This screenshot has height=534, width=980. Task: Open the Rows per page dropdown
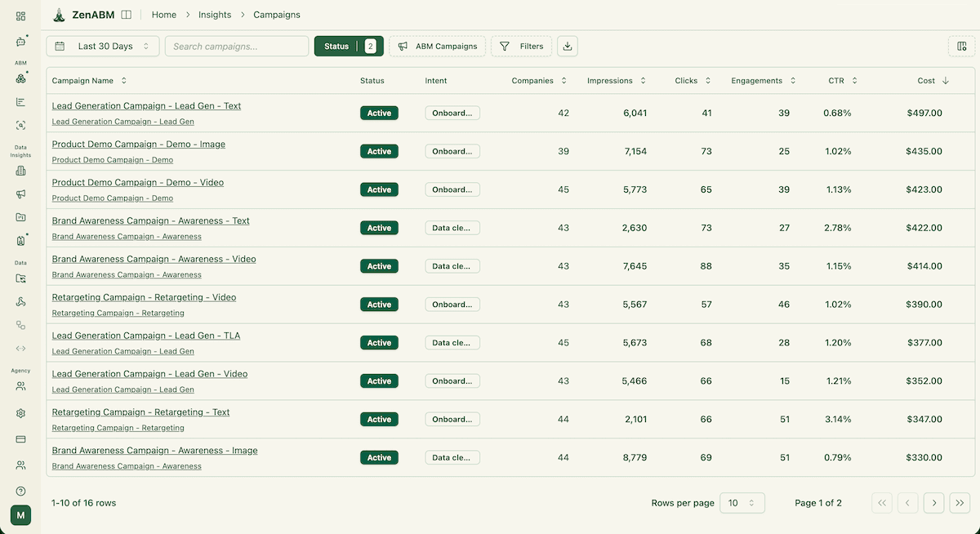tap(742, 503)
